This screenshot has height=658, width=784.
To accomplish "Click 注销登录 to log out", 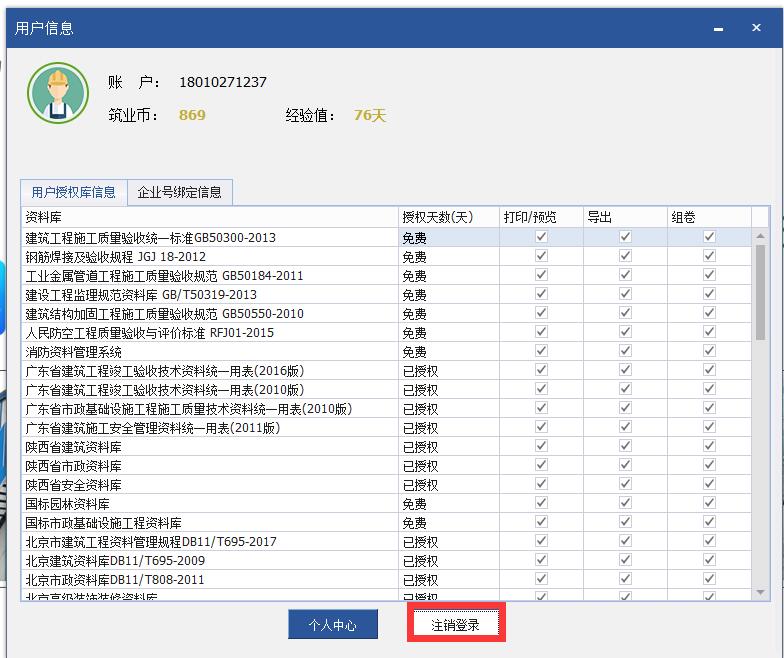I will click(455, 625).
